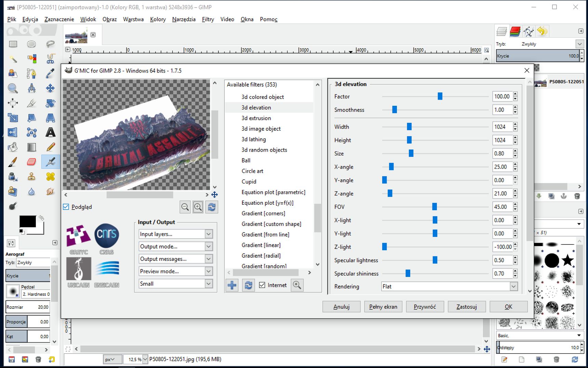Viewport: 588px width, 368px height.
Task: Click the FOV slider track
Action: tap(435, 207)
